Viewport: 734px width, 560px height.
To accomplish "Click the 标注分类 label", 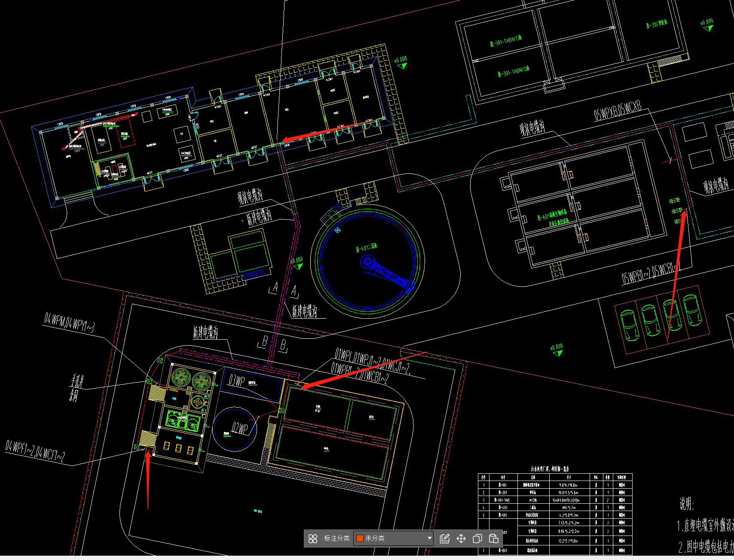I will (336, 539).
